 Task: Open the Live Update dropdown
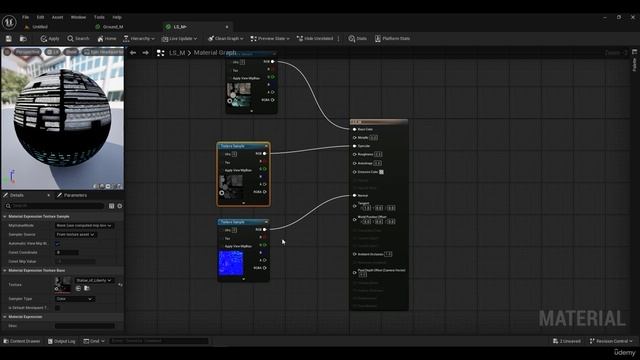[x=180, y=38]
